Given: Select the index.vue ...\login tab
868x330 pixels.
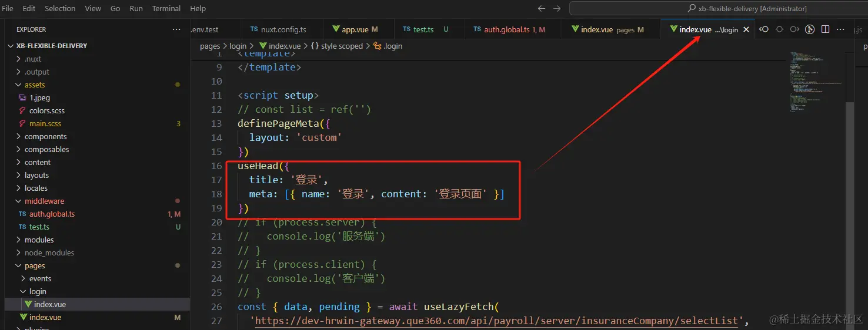Looking at the screenshot, I should [x=707, y=29].
